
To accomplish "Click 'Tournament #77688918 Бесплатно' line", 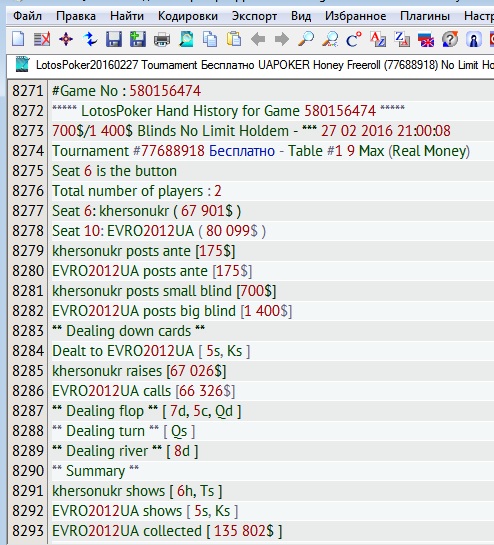I will (261, 151).
